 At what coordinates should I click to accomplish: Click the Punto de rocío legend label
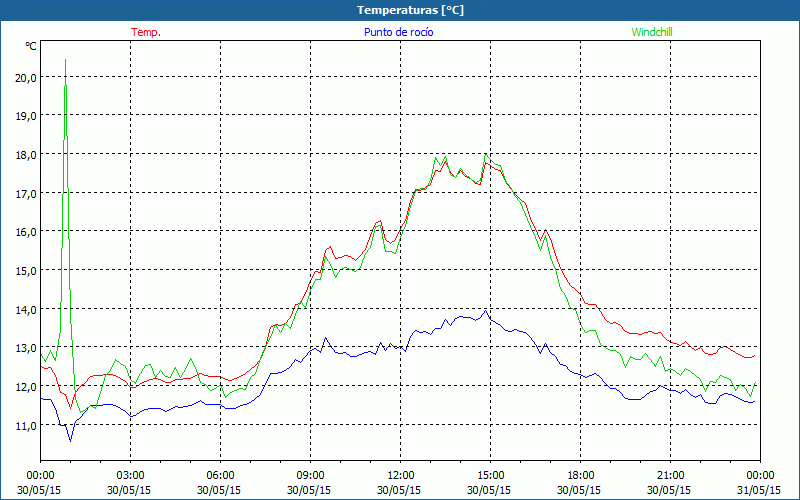click(398, 32)
